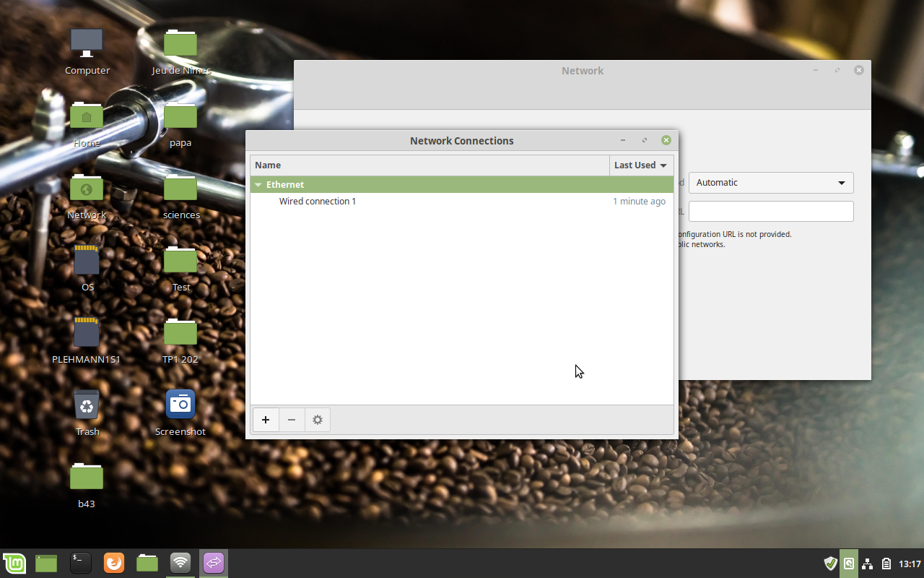Select Wired connection 1 entry
The height and width of the screenshot is (578, 924).
[318, 202]
